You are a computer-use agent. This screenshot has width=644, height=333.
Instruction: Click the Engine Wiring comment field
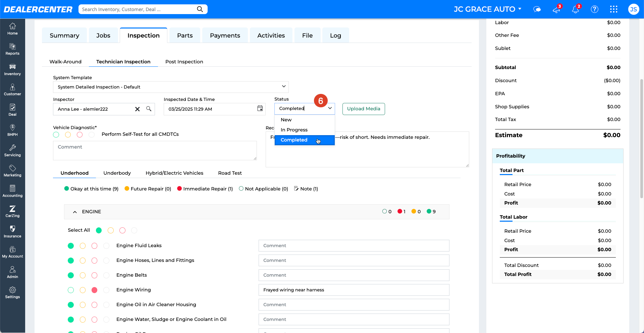pos(354,290)
